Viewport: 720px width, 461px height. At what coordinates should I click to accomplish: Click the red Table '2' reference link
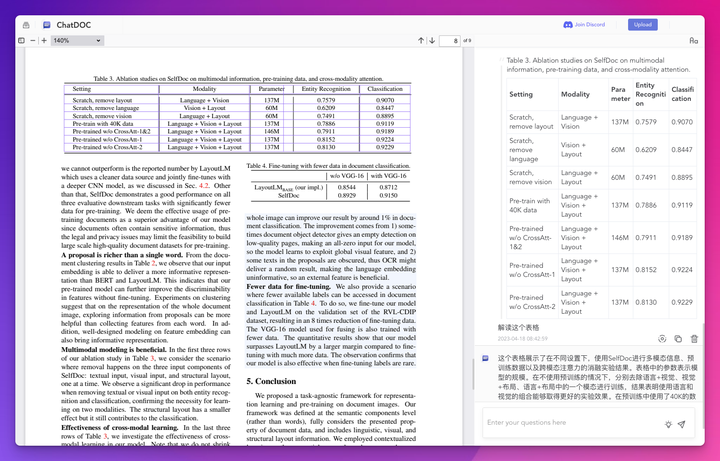click(x=153, y=263)
